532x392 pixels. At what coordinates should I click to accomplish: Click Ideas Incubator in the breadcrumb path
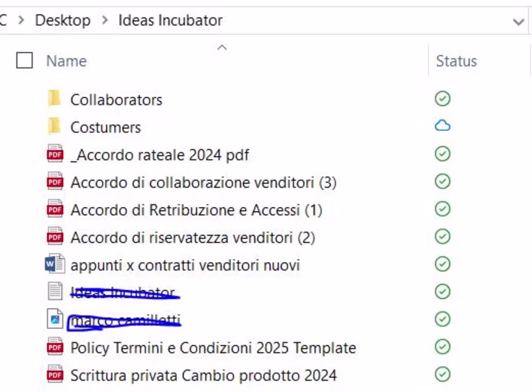click(x=170, y=20)
